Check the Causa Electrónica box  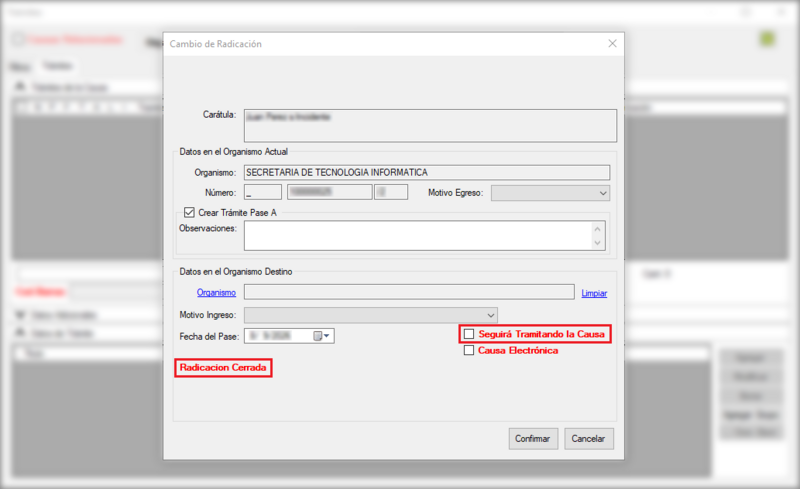coord(469,350)
